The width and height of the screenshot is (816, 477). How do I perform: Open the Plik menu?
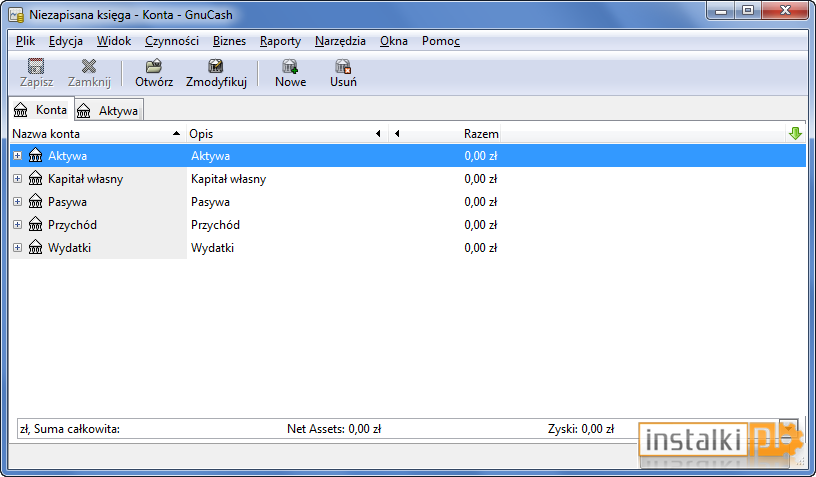coord(25,41)
